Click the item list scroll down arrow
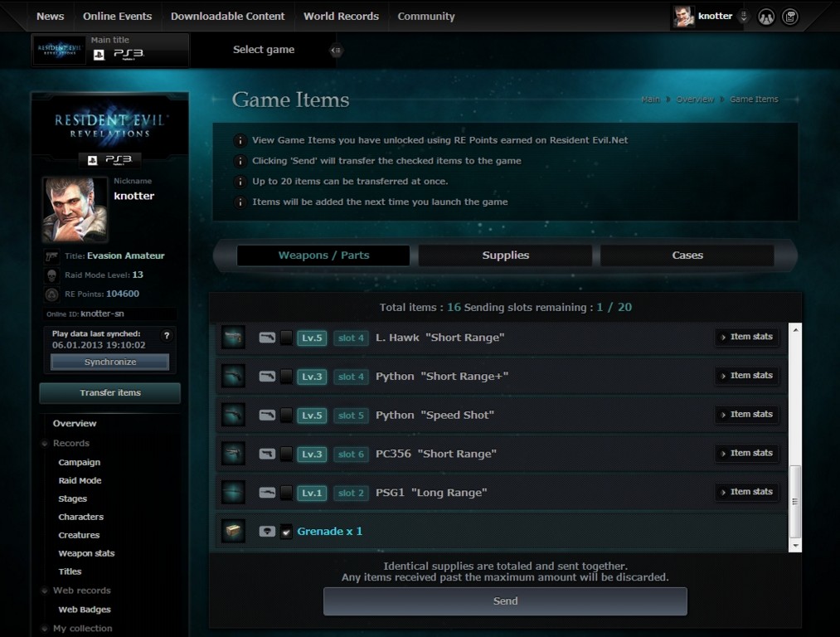Image resolution: width=840 pixels, height=637 pixels. [x=795, y=546]
